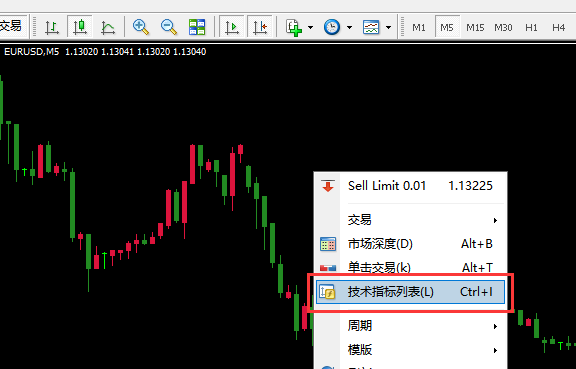
Task: Open the indicators dropdown arrow
Action: coord(310,27)
